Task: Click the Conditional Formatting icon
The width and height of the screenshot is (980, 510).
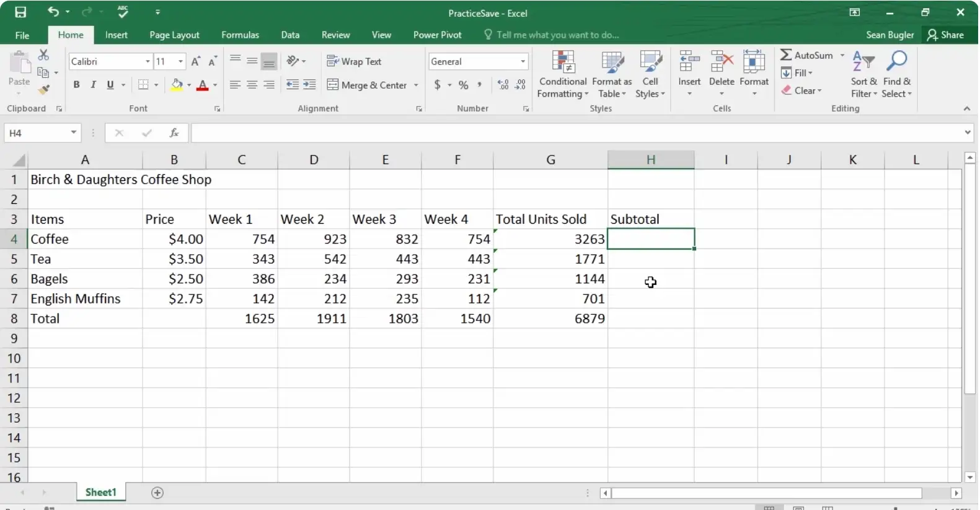Action: (563, 63)
